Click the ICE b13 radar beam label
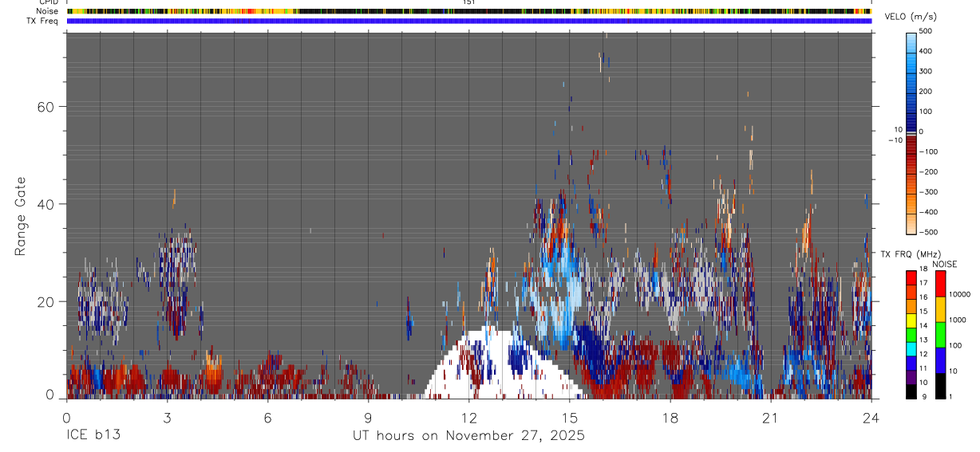 (93, 436)
